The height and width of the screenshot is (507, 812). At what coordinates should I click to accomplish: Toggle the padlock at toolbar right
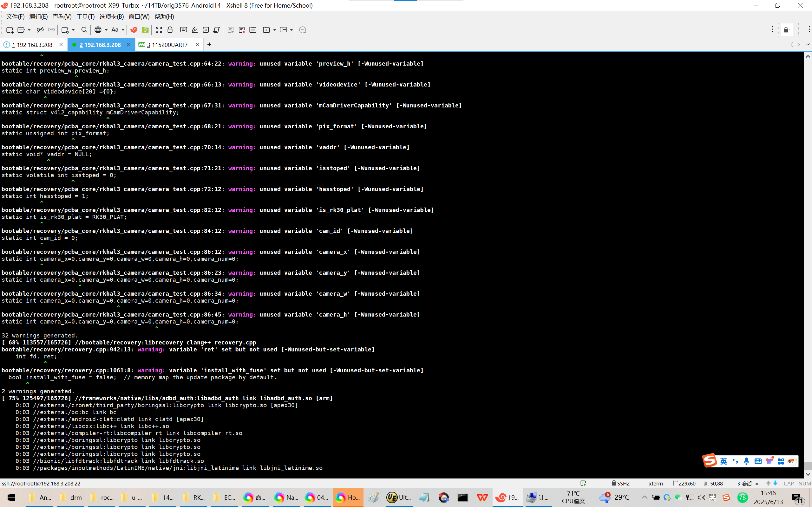pos(786,30)
